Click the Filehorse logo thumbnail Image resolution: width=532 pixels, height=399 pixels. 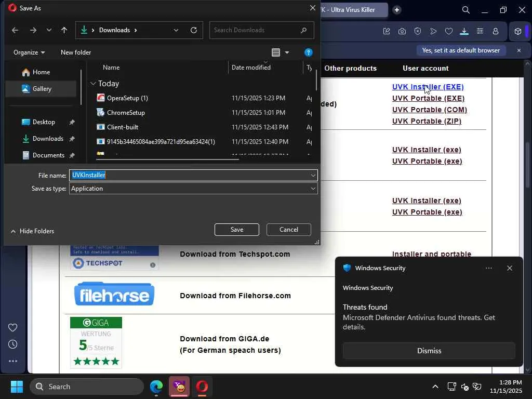pos(114,294)
